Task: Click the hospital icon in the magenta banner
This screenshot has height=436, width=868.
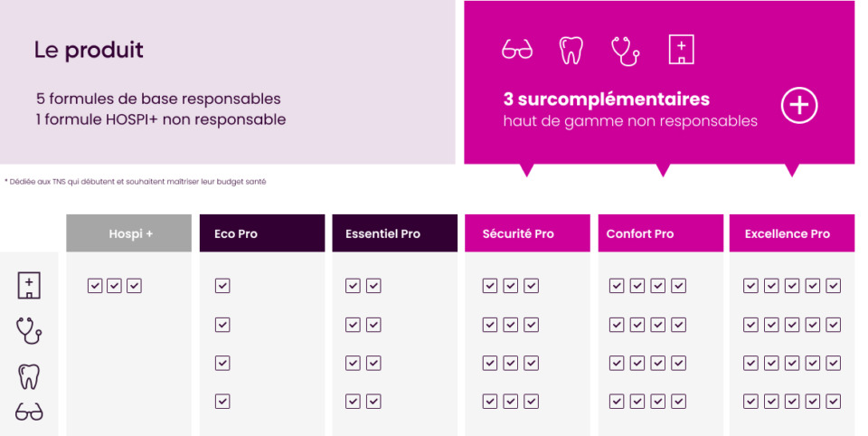Action: pos(681,50)
